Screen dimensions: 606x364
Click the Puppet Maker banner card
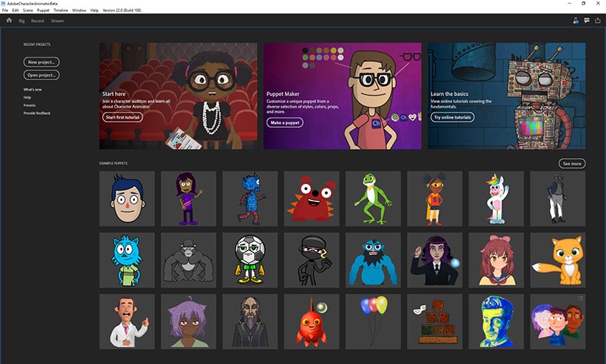(342, 95)
